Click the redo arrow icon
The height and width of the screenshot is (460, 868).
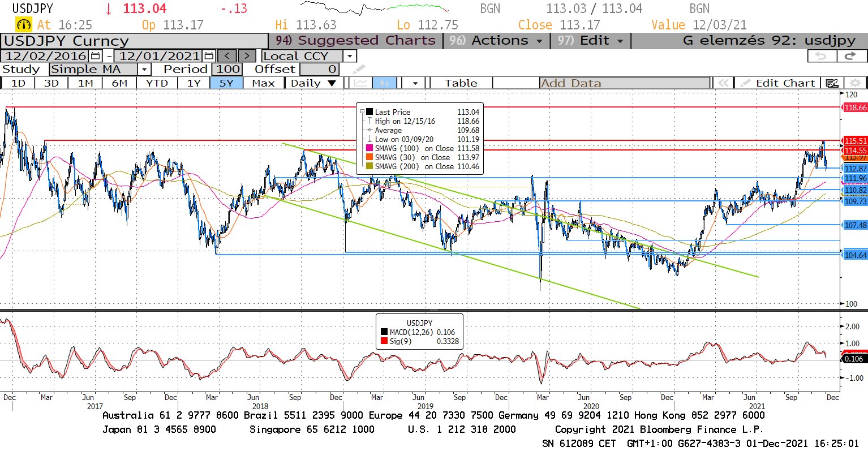[x=850, y=56]
